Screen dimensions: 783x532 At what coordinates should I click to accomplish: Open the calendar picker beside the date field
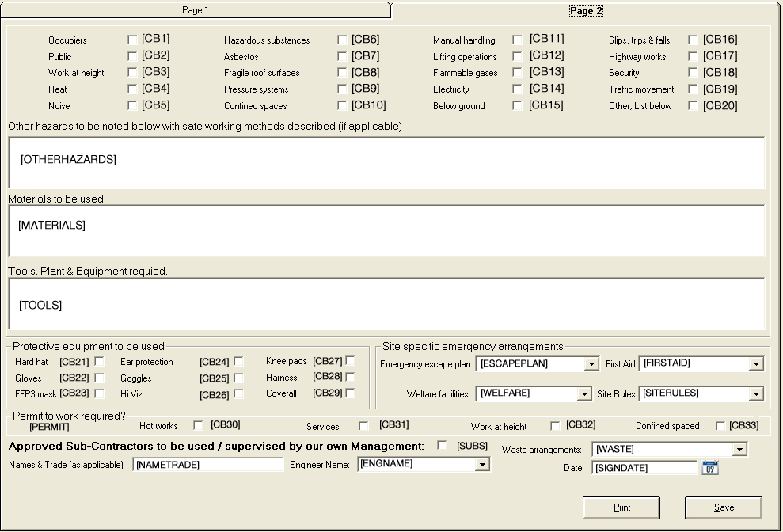[x=710, y=468]
